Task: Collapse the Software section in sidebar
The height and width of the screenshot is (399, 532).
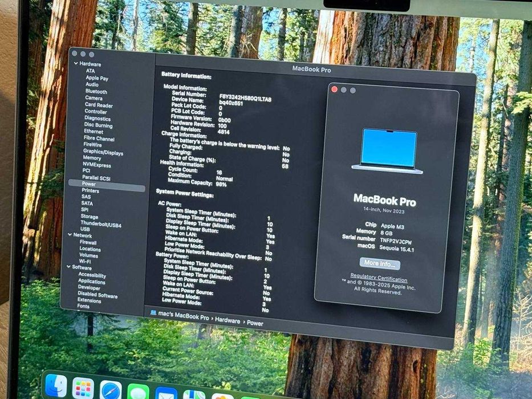Action: (x=68, y=267)
